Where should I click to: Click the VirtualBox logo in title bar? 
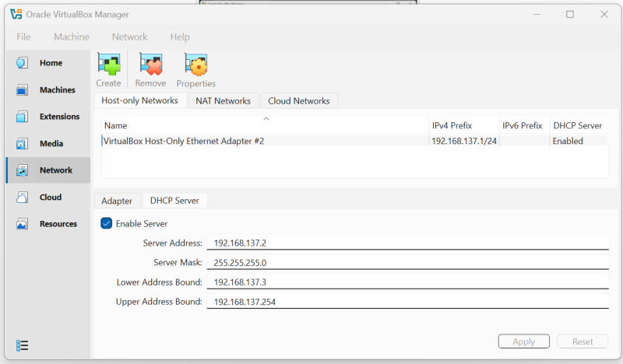coord(16,14)
